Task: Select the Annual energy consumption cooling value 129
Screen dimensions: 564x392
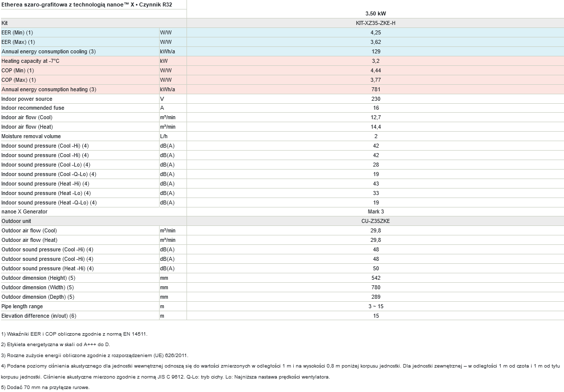Action: pyautogui.click(x=376, y=51)
